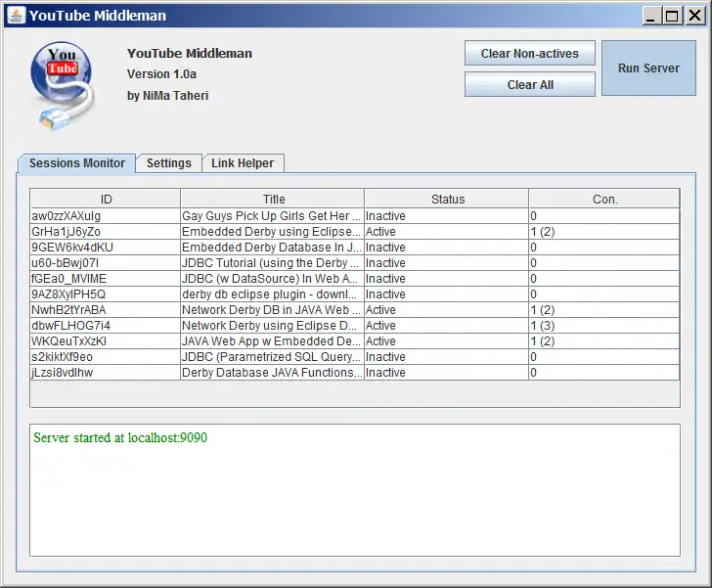Screen dimensions: 712x588
Task: Start server with Run Server button
Action: pos(648,68)
